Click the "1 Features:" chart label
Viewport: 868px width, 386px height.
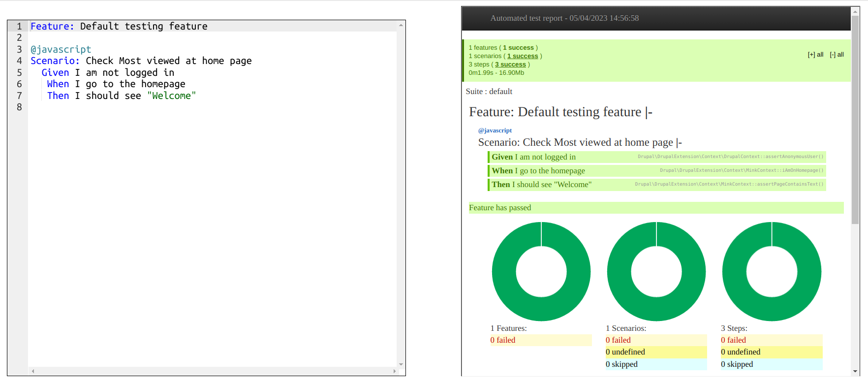[x=508, y=328]
